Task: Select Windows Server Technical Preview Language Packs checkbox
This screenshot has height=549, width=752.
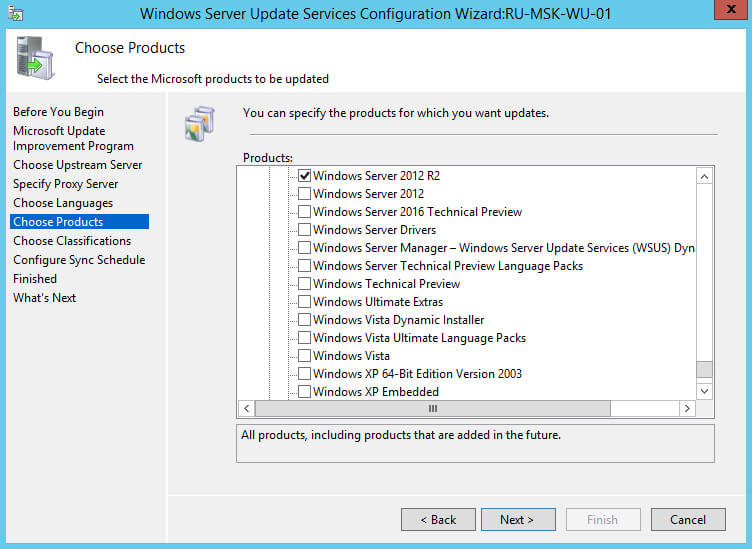Action: pyautogui.click(x=304, y=266)
